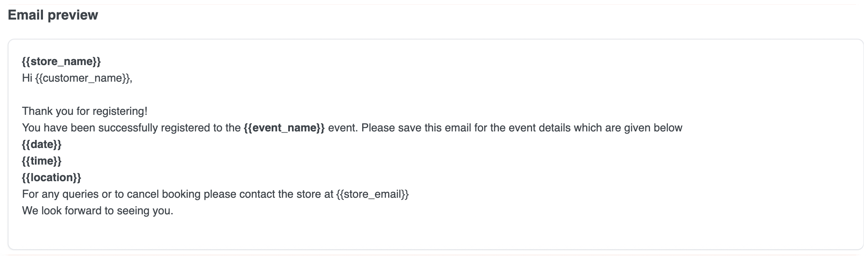Click the Thank you for registering line
The width and height of the screenshot is (868, 256).
(x=85, y=111)
